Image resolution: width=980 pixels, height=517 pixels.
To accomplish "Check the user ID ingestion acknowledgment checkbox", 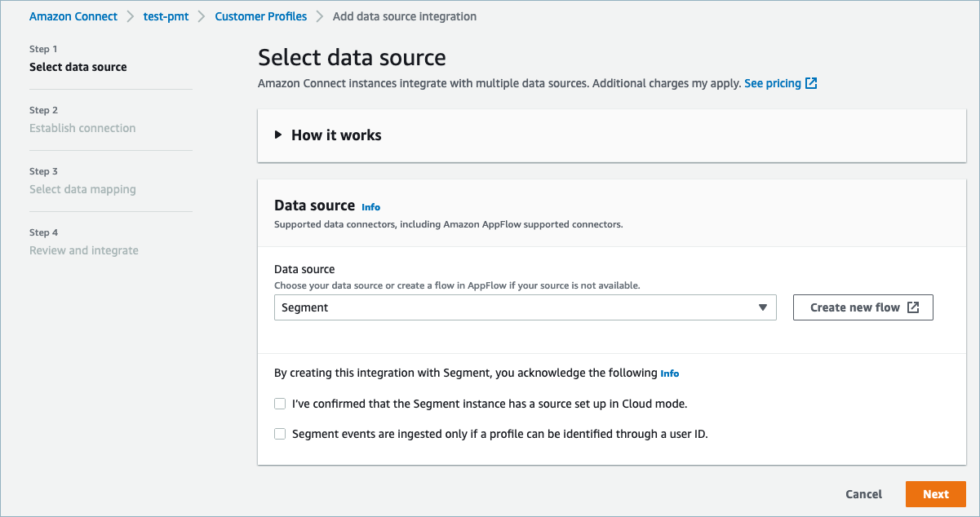I will pyautogui.click(x=280, y=433).
